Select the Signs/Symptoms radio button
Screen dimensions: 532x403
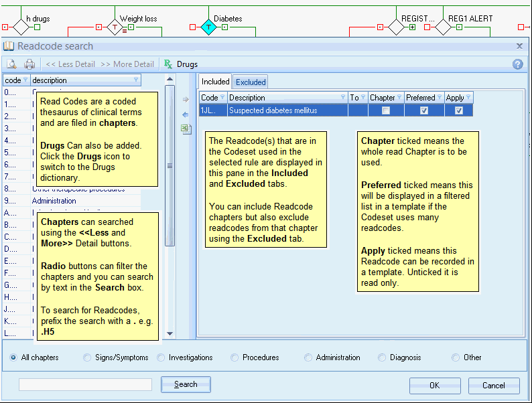click(x=87, y=357)
